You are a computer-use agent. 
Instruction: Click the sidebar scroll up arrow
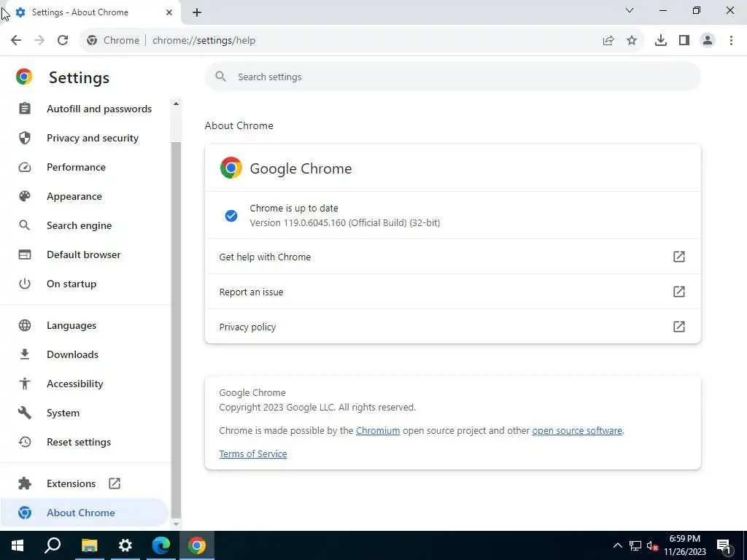[176, 104]
